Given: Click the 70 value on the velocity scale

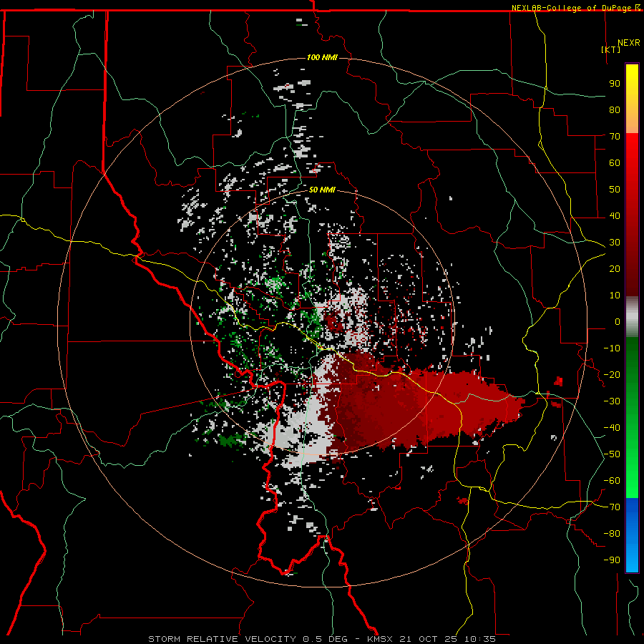Looking at the screenshot, I should pos(615,137).
